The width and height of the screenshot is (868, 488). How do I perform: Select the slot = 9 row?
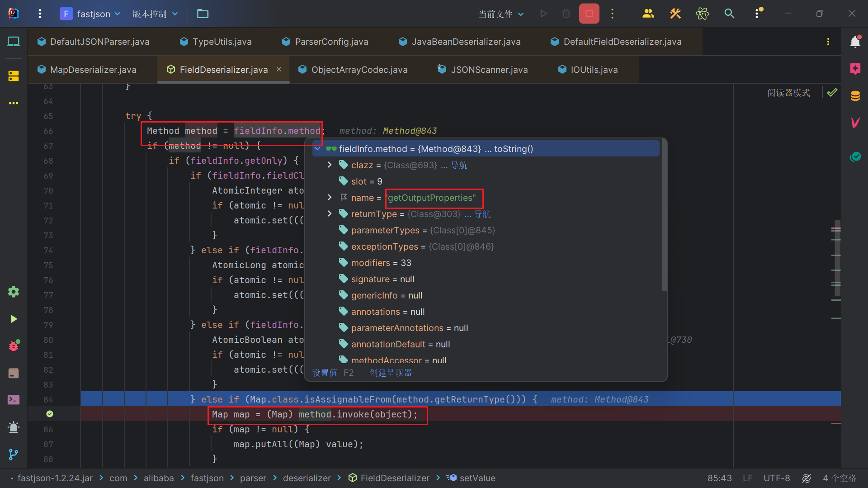(x=486, y=181)
